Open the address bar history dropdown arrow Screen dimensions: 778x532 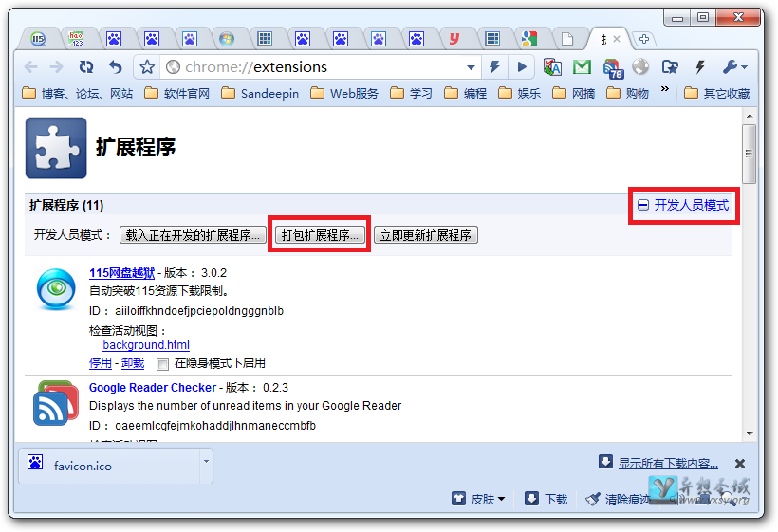tap(472, 67)
